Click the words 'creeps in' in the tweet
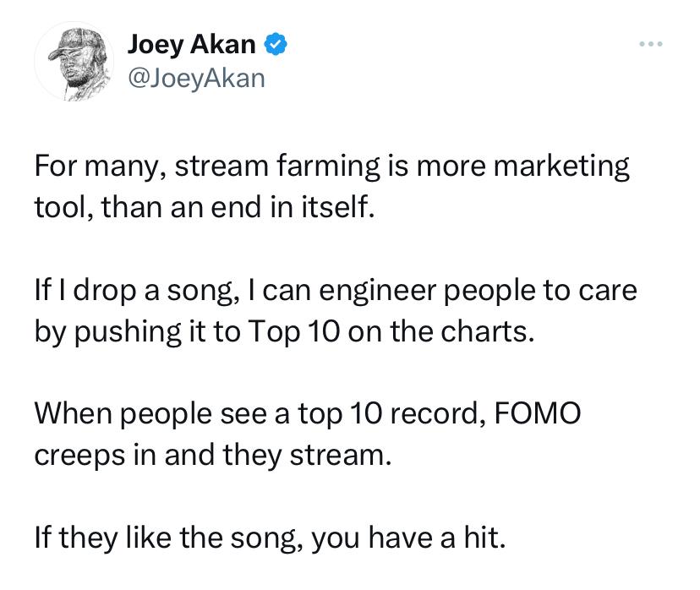Screen dimensions: 700x590 [95, 456]
